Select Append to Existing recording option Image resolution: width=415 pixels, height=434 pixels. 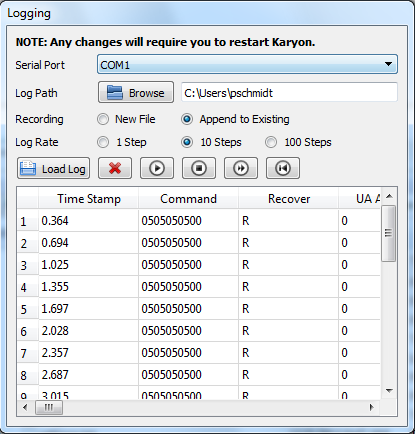pos(235,119)
